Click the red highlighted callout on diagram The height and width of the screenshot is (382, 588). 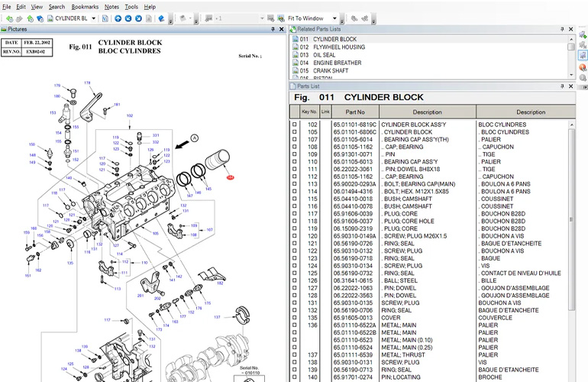(x=230, y=178)
